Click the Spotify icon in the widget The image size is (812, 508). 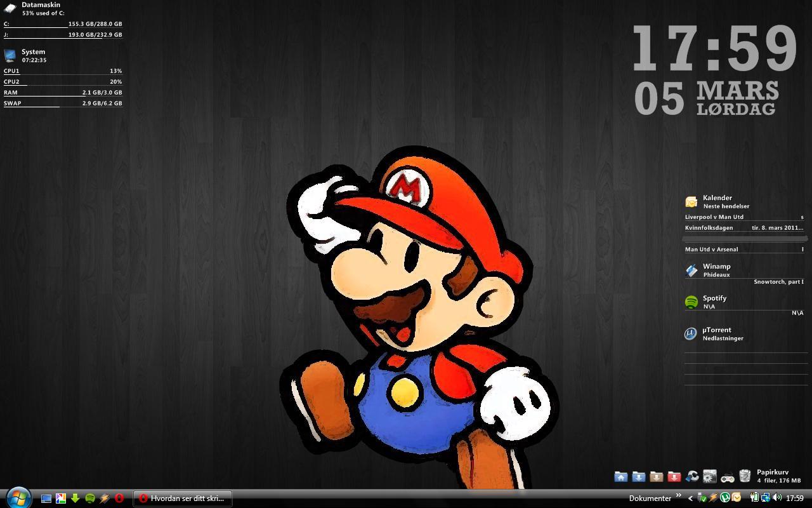tap(691, 302)
